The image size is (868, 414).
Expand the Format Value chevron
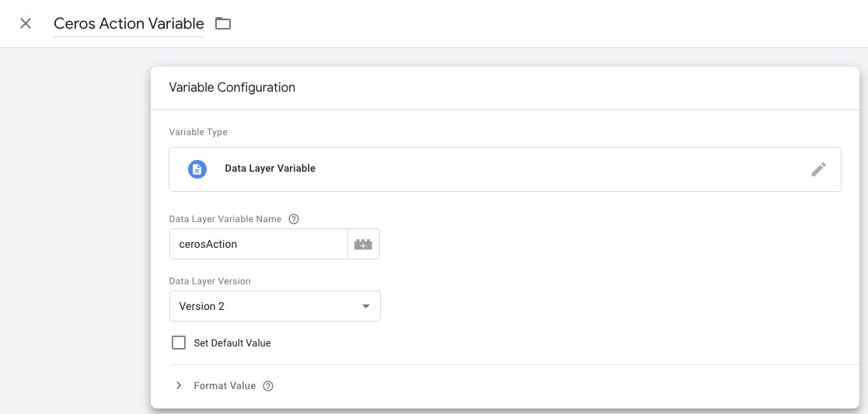pos(179,385)
